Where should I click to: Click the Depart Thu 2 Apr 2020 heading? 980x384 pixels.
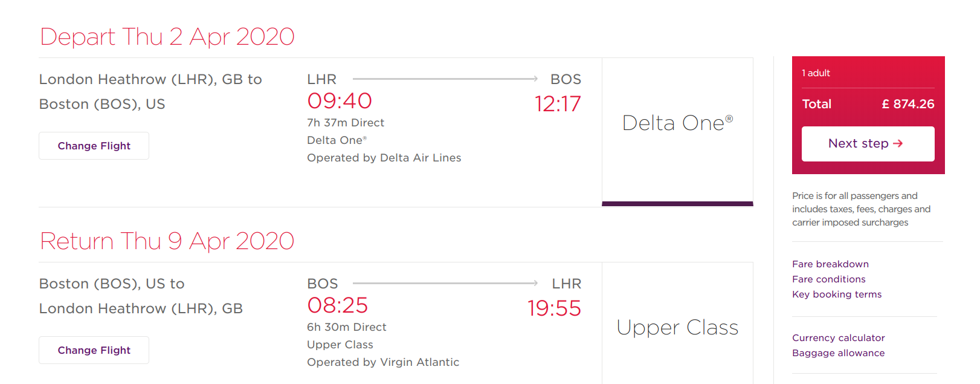167,37
